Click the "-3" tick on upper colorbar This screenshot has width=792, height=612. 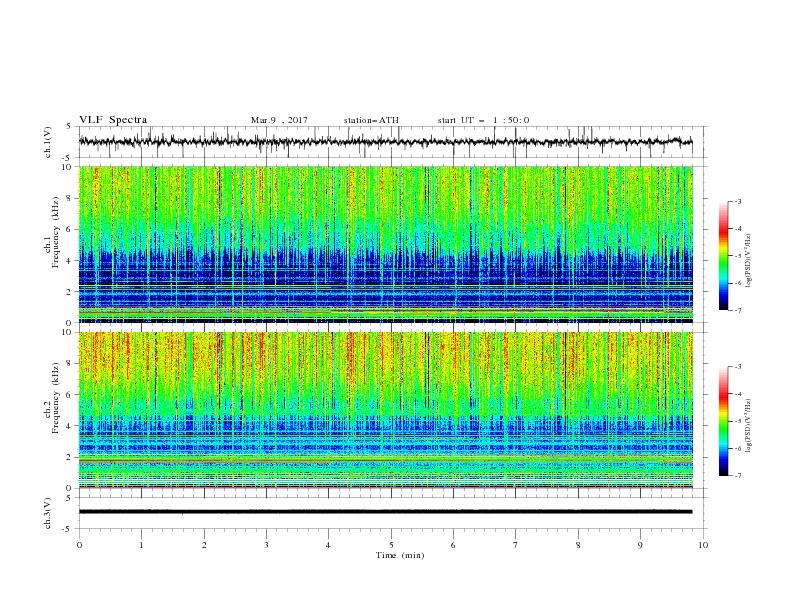(738, 201)
